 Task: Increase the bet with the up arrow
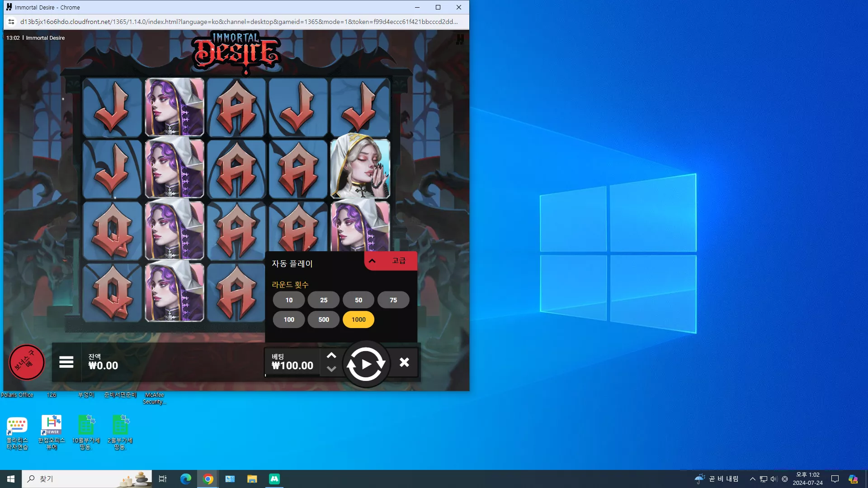331,356
